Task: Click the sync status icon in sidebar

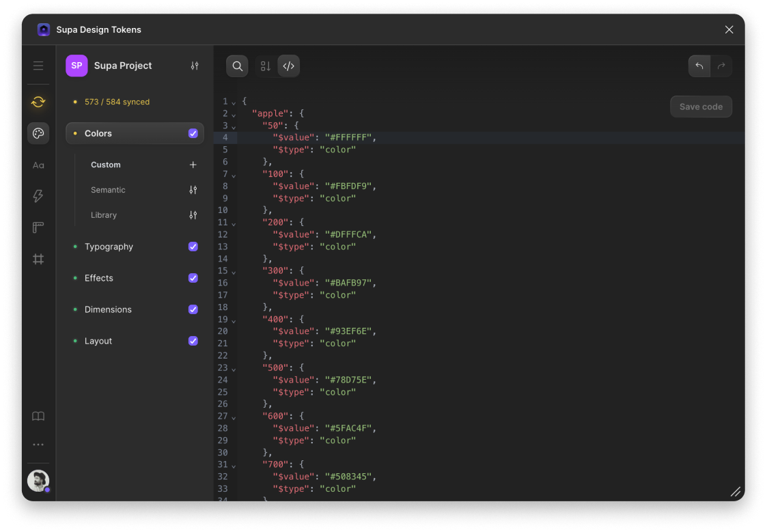Action: point(38,102)
